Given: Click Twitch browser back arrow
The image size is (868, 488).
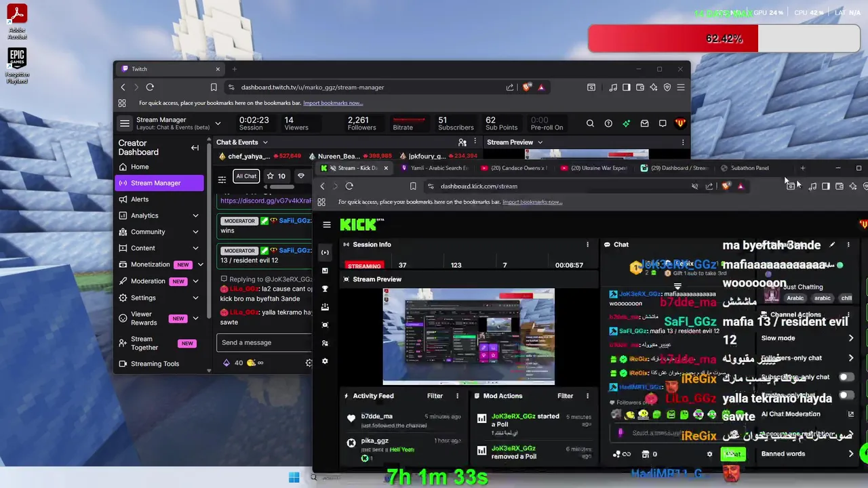Looking at the screenshot, I should click(x=123, y=87).
